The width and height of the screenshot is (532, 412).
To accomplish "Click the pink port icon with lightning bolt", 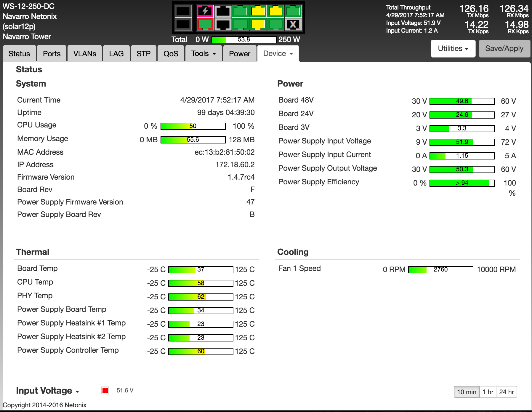I will pos(205,12).
